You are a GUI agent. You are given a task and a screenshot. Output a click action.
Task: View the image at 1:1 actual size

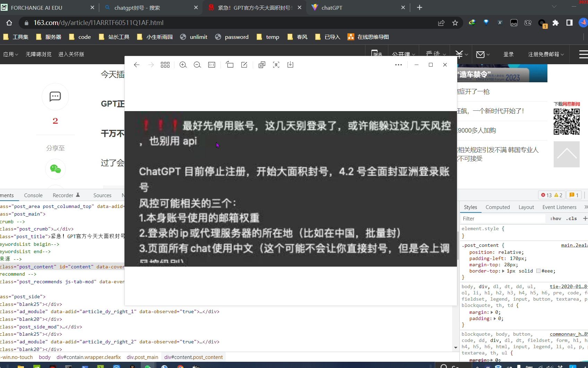coord(211,65)
